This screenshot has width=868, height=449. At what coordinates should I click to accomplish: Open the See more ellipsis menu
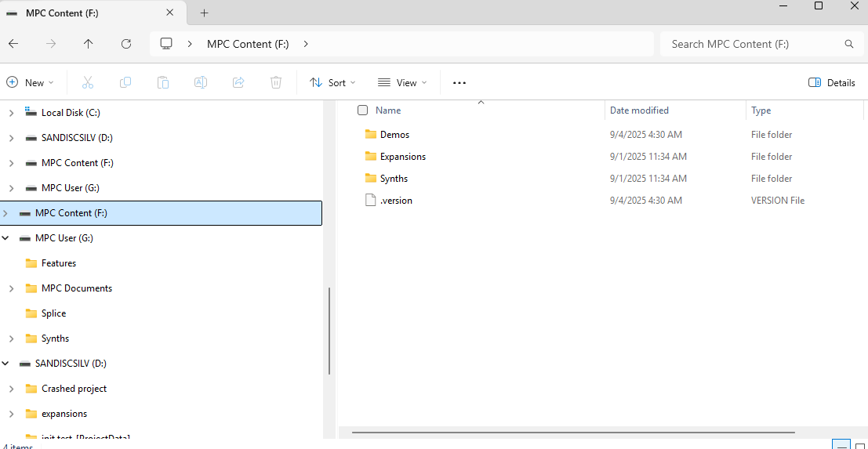click(x=459, y=83)
